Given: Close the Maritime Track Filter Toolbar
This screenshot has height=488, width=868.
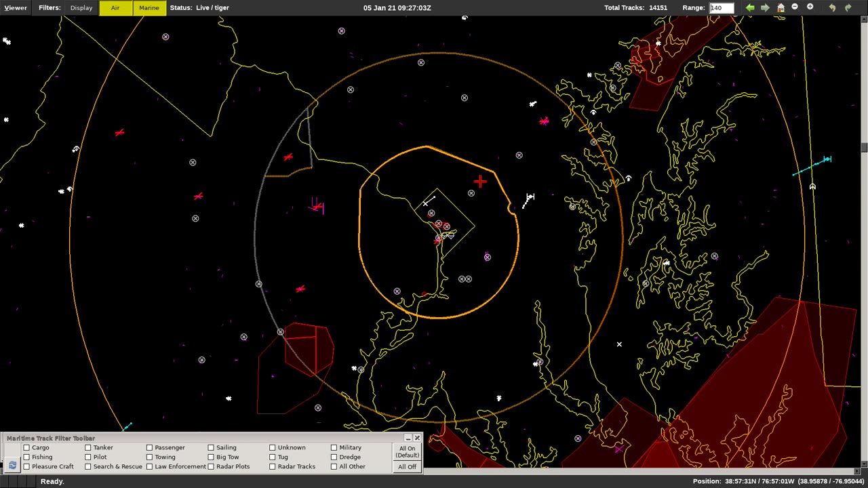Looking at the screenshot, I should tap(417, 438).
